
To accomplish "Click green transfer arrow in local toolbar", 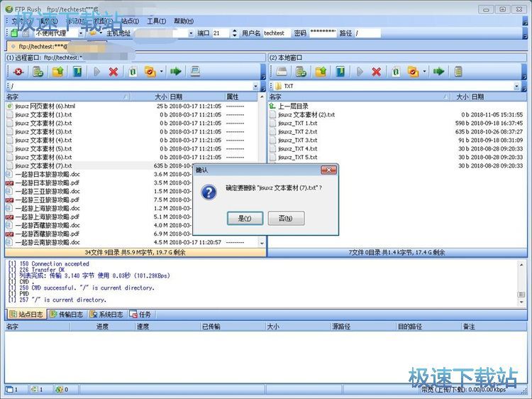I will (x=438, y=72).
